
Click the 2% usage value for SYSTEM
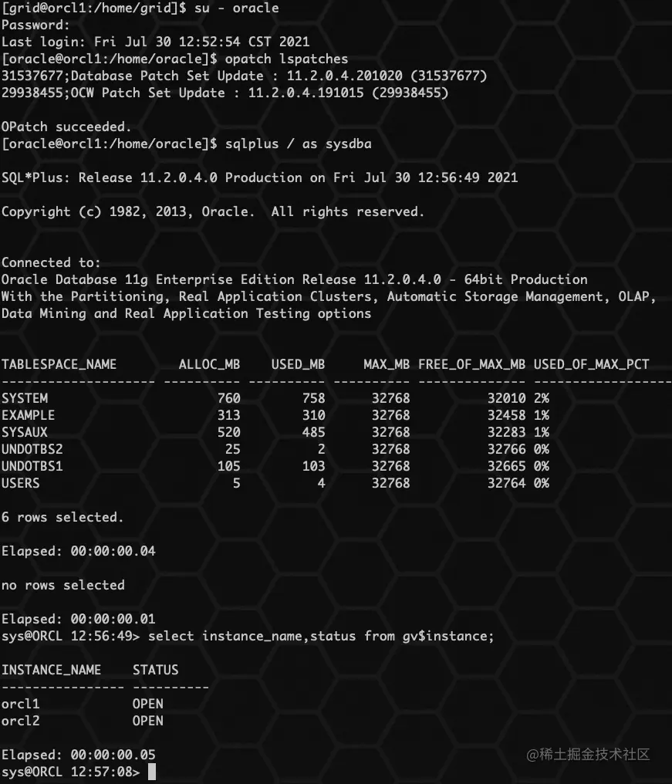click(542, 398)
